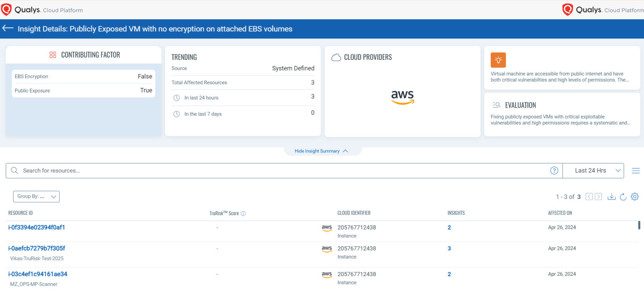Click the magnifier icon in the search bar
This screenshot has width=644, height=292.
(14, 171)
